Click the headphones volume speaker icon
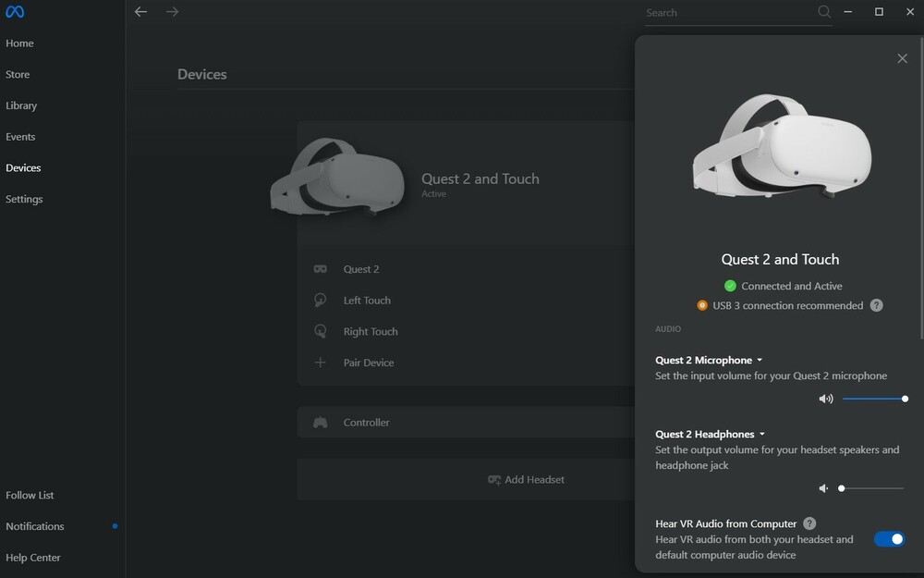This screenshot has height=578, width=924. pyautogui.click(x=823, y=488)
